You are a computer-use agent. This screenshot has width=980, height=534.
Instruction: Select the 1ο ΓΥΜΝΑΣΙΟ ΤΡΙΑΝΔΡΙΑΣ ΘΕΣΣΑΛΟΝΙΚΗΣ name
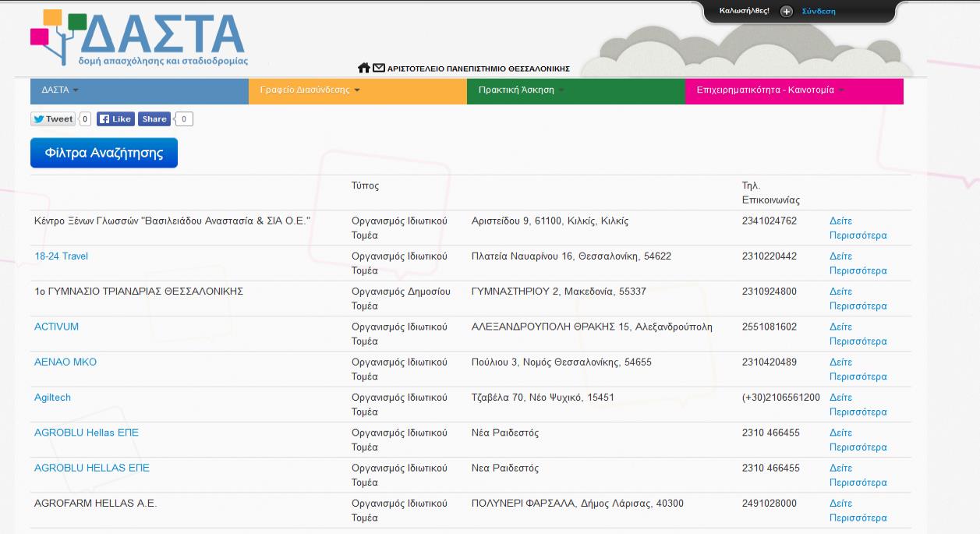(x=139, y=292)
